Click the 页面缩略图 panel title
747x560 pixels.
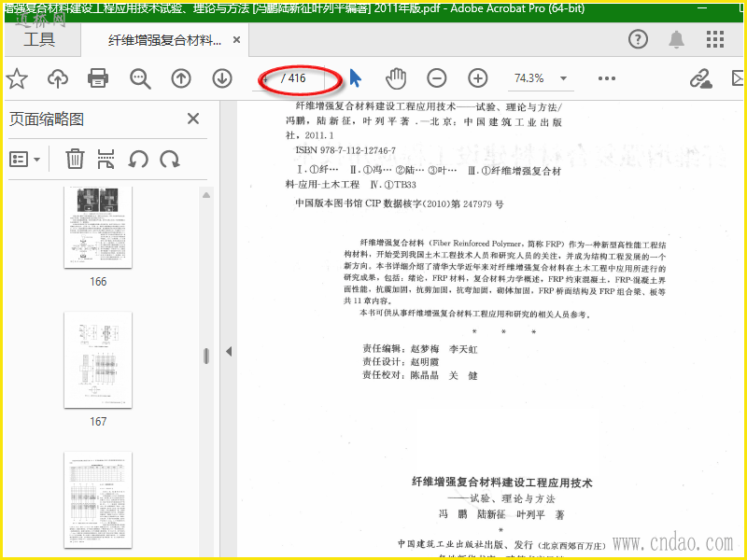click(47, 119)
